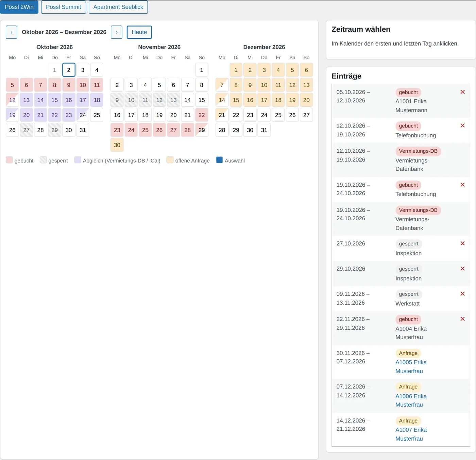This screenshot has height=460, width=476.
Task: Switch to the Pössl 2Win tab
Action: [19, 7]
